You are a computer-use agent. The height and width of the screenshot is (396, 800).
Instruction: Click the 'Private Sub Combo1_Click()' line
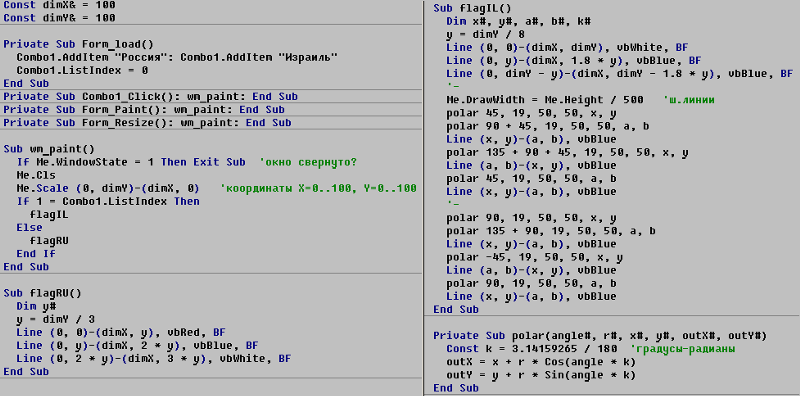coord(151,96)
